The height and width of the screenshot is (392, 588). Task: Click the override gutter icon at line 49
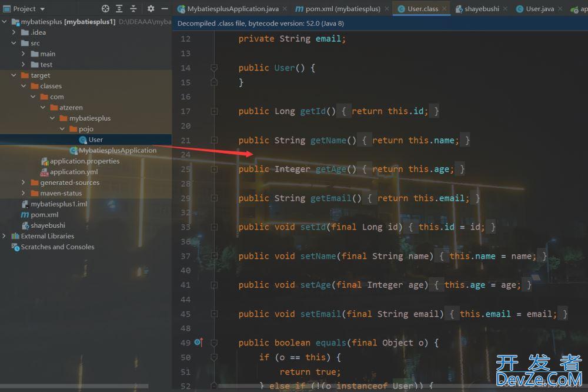point(199,343)
